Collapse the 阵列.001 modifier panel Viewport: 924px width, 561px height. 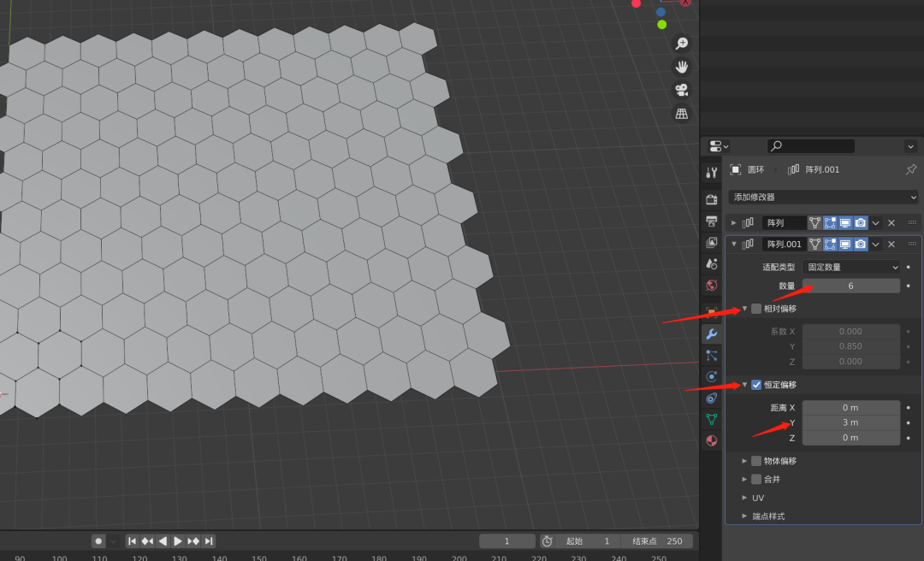pyautogui.click(x=734, y=244)
